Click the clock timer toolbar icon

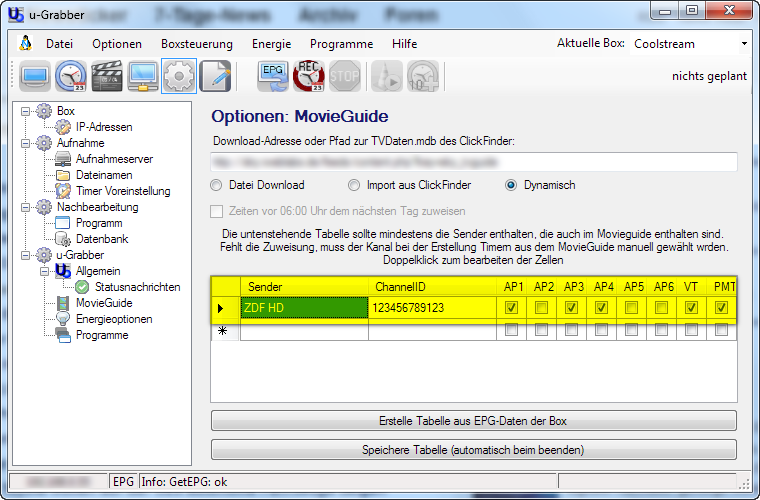(71, 76)
